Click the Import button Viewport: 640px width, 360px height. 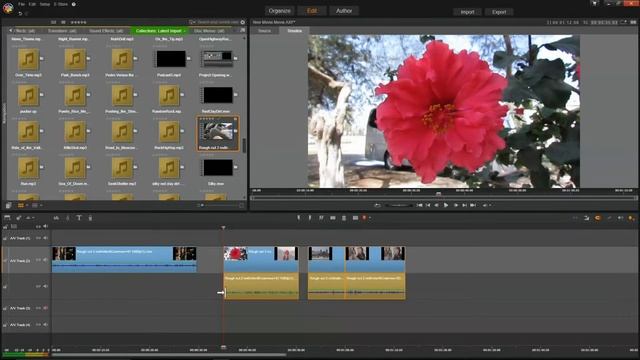point(467,12)
